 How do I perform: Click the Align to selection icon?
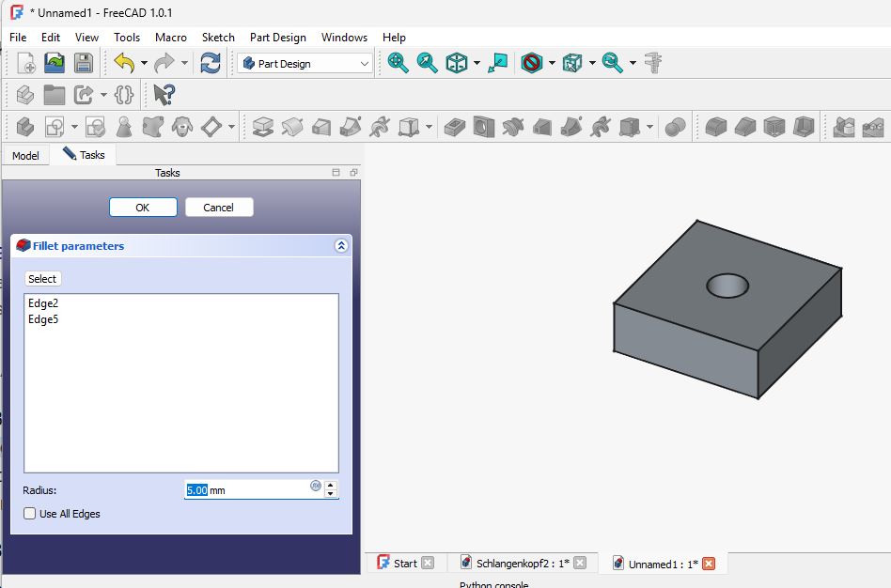pyautogui.click(x=498, y=63)
